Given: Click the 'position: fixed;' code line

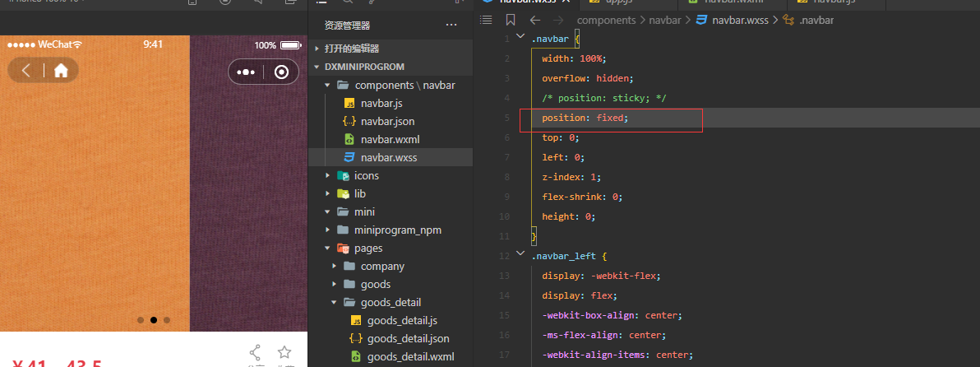Looking at the screenshot, I should (x=585, y=118).
